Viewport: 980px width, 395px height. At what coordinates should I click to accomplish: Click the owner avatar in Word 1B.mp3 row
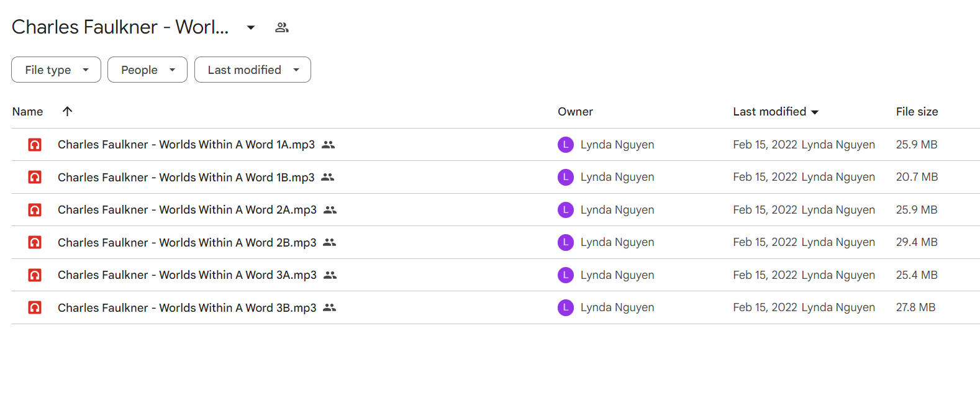[566, 177]
